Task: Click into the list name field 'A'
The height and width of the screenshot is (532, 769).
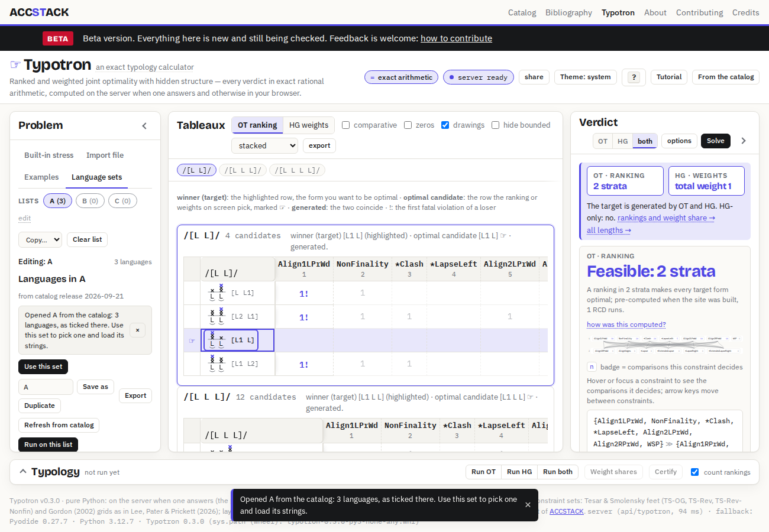Action: point(46,387)
